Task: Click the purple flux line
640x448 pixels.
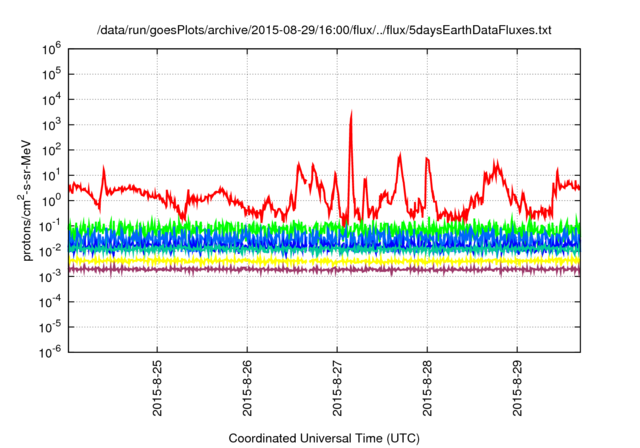Action: (x=324, y=270)
